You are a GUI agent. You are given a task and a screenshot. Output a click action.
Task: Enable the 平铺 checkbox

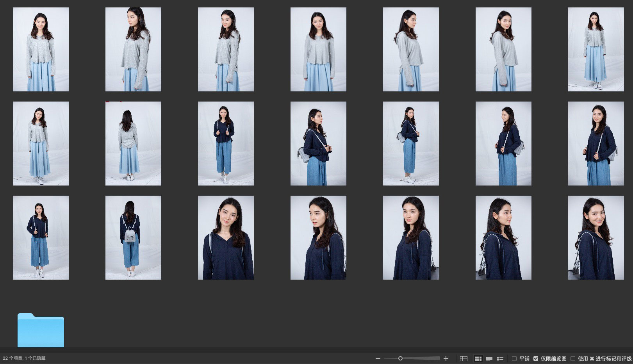tap(514, 359)
